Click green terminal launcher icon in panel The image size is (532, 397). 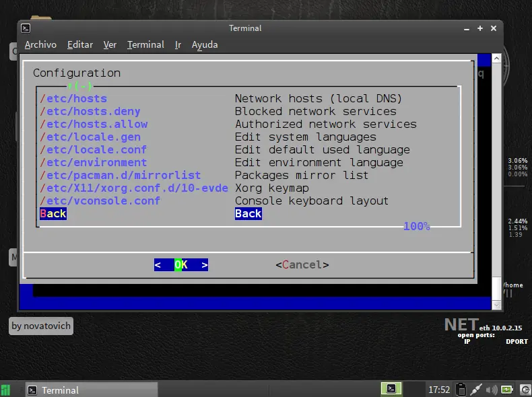coord(391,388)
